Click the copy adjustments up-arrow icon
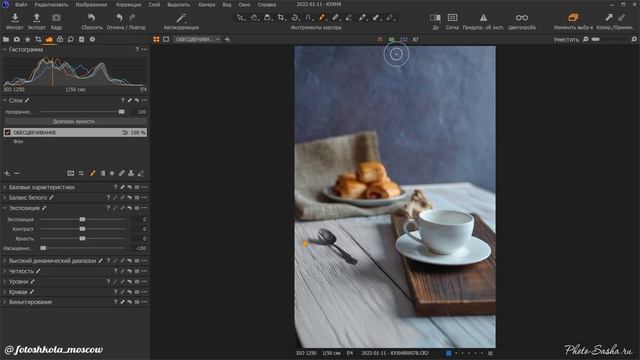This screenshot has height=360, width=640. coord(609,18)
